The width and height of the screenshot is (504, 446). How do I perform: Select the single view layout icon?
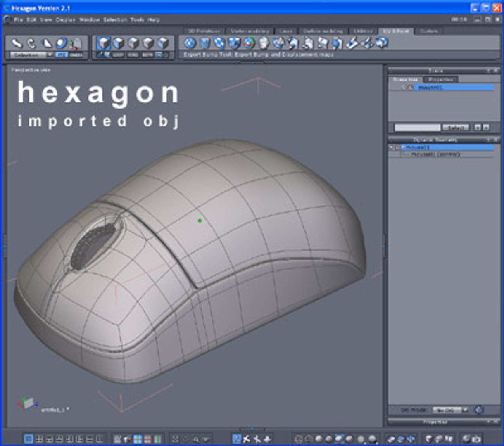click(29, 439)
